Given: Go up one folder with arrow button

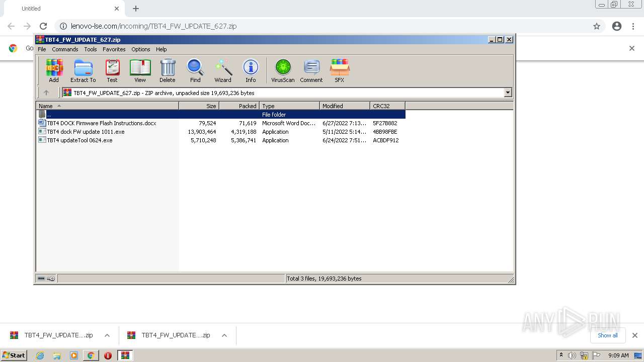Looking at the screenshot, I should pos(46,93).
